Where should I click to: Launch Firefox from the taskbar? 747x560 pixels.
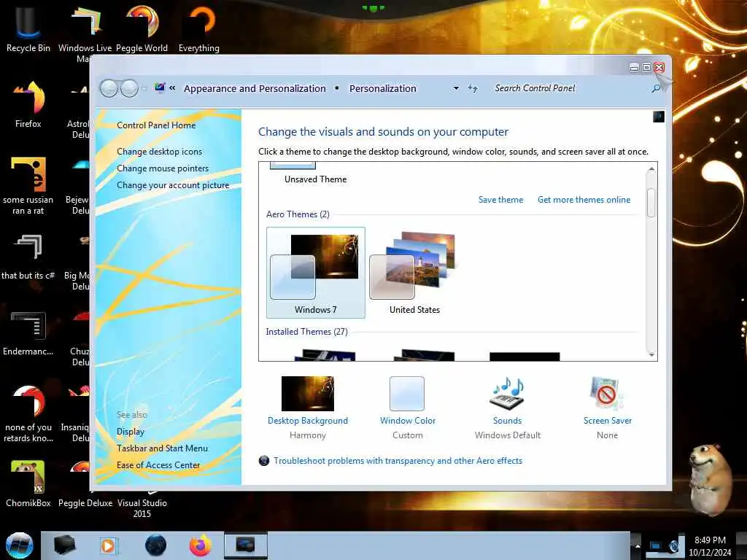tap(201, 545)
